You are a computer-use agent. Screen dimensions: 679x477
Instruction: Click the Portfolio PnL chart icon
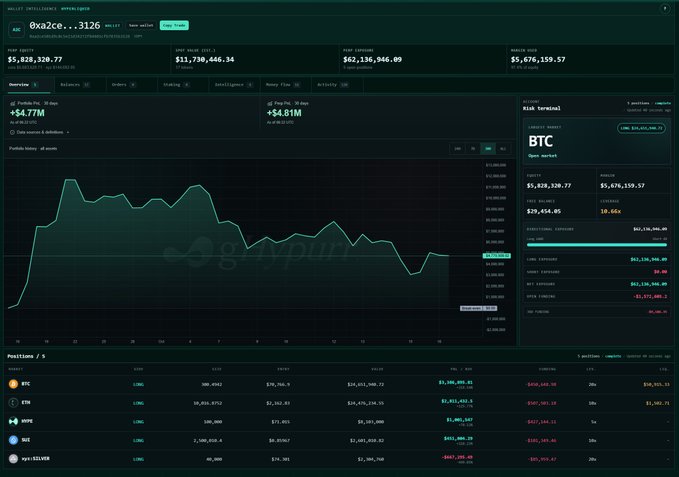13,103
